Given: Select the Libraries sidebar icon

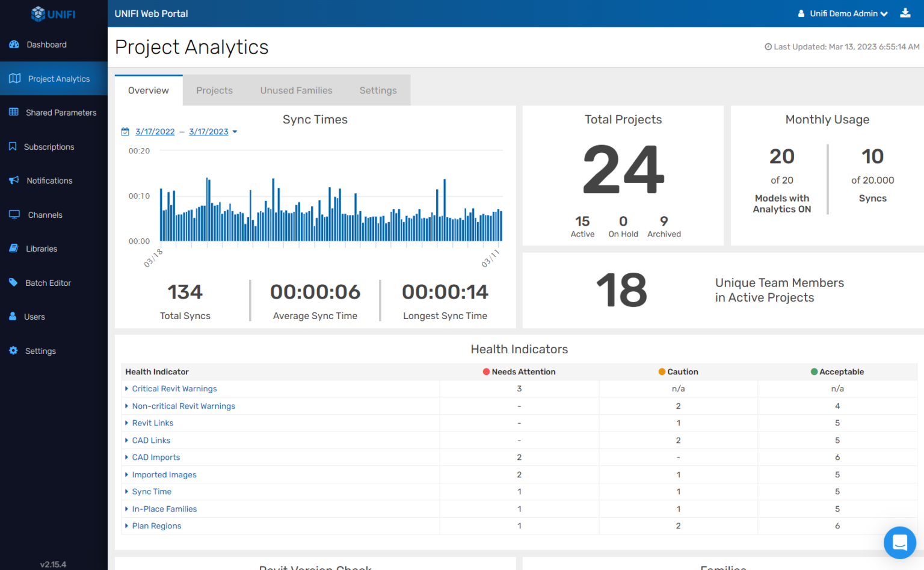Looking at the screenshot, I should coord(13,248).
